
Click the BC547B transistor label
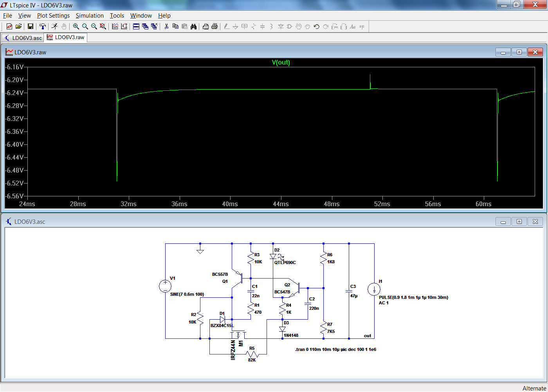tap(282, 292)
